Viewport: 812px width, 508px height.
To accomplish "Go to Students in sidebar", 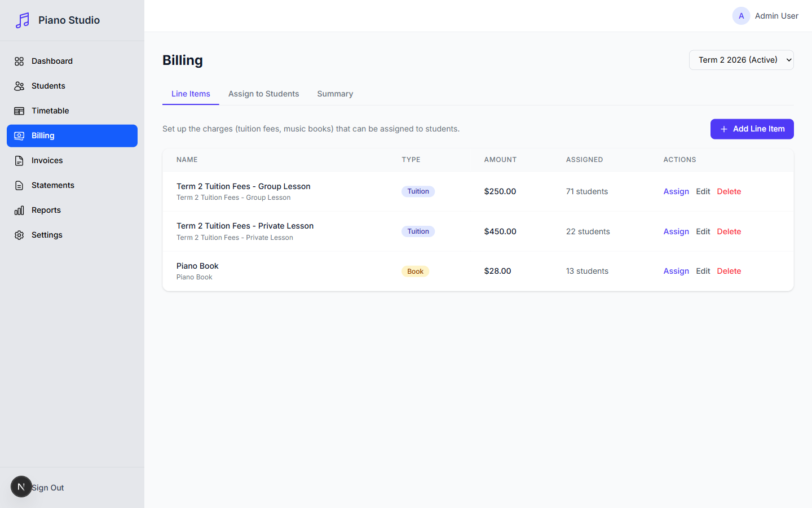I will coord(72,86).
